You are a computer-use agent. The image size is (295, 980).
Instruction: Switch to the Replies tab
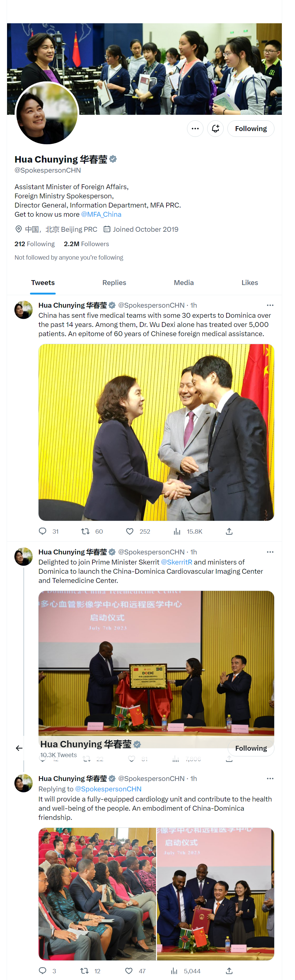tap(114, 283)
